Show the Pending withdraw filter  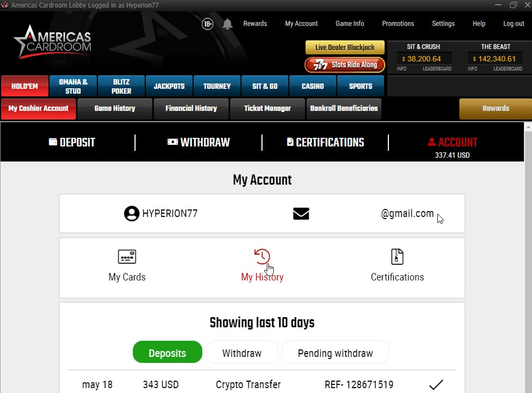pyautogui.click(x=335, y=352)
